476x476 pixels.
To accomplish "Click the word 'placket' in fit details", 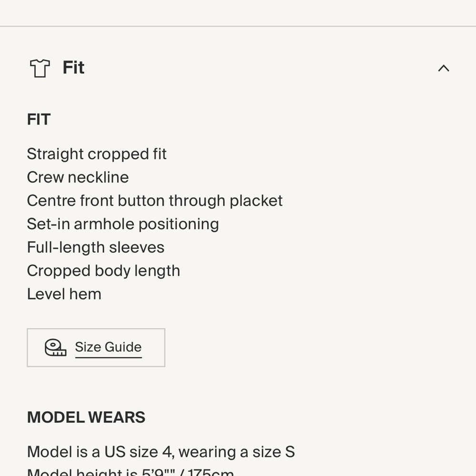I will pyautogui.click(x=256, y=200).
